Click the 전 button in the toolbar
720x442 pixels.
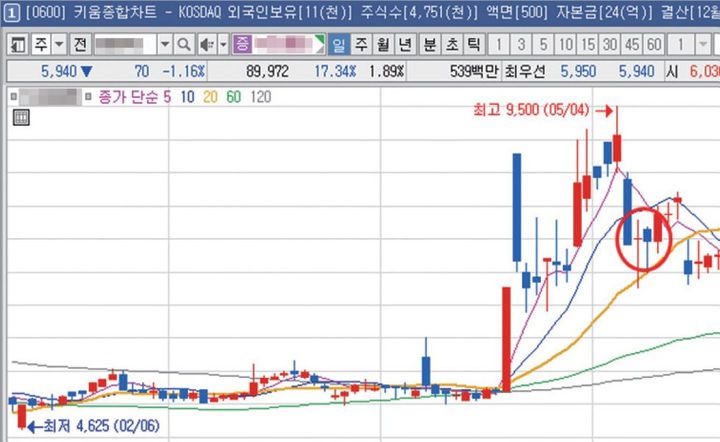click(x=80, y=45)
